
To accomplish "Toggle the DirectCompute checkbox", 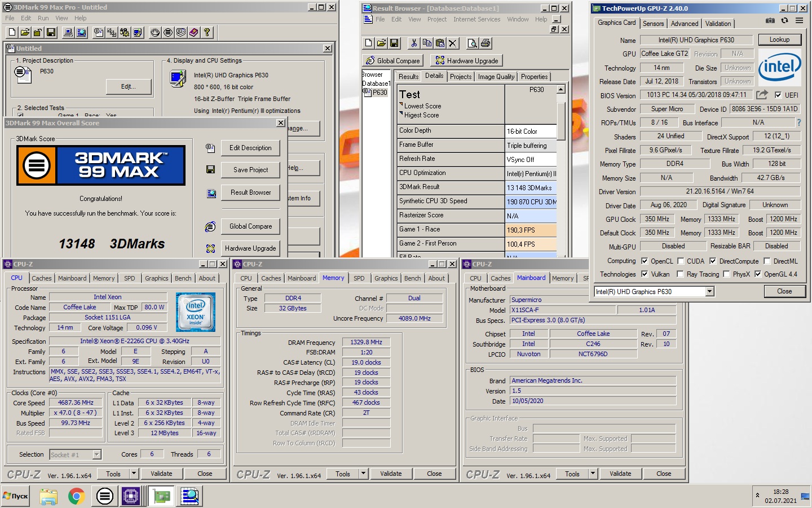I will pos(713,261).
